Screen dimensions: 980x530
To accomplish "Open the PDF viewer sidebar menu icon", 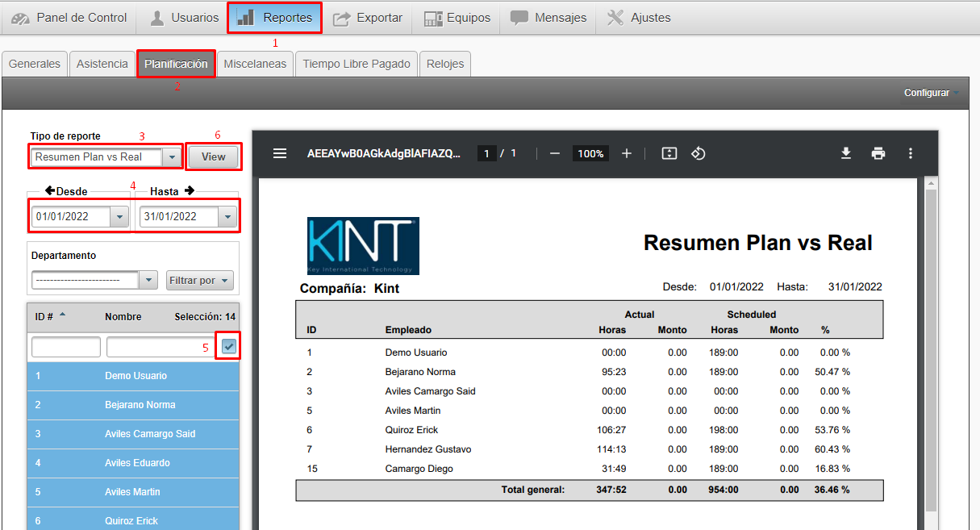I will [280, 153].
